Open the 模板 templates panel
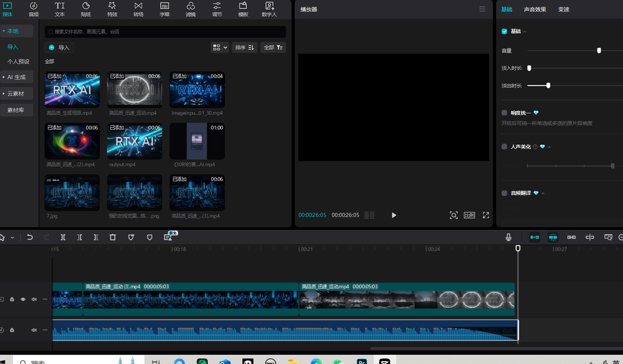This screenshot has width=623, height=364. tap(243, 9)
